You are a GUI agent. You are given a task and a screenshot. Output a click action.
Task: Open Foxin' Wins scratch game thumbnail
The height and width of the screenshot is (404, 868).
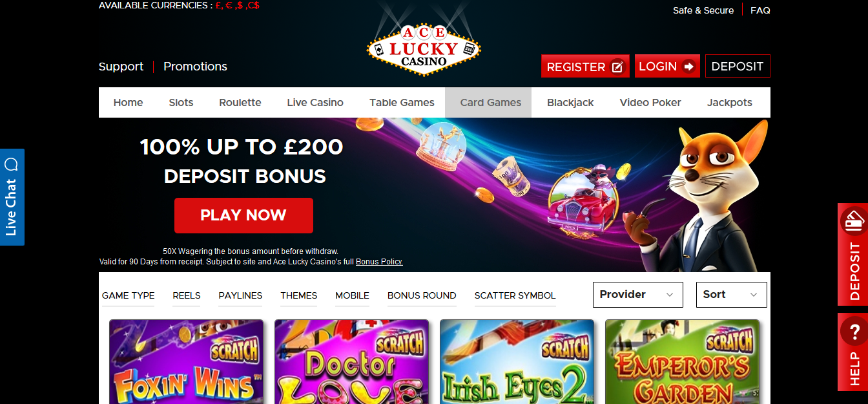coord(187,361)
